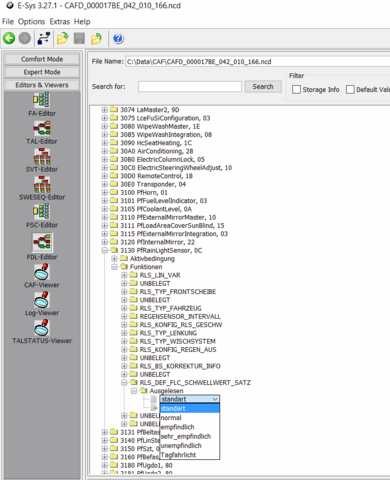Open the FA-Editor
The width and height of the screenshot is (390, 480).
[x=42, y=104]
